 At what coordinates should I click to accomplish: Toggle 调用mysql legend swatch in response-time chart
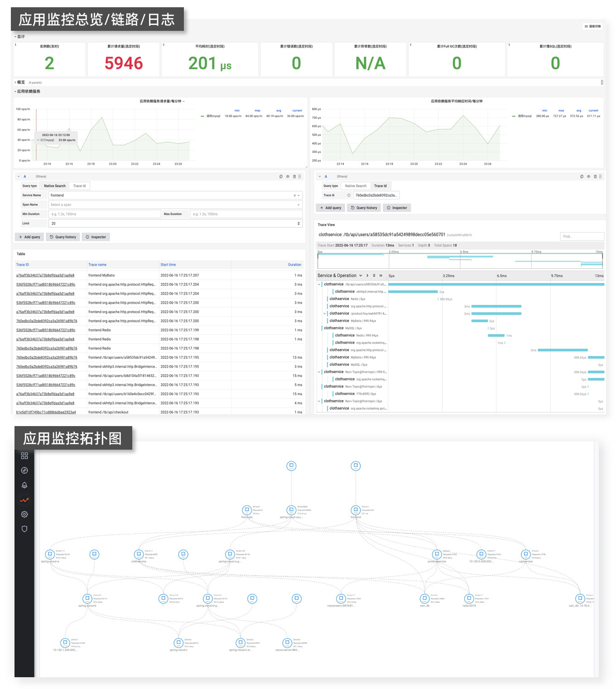tap(514, 116)
